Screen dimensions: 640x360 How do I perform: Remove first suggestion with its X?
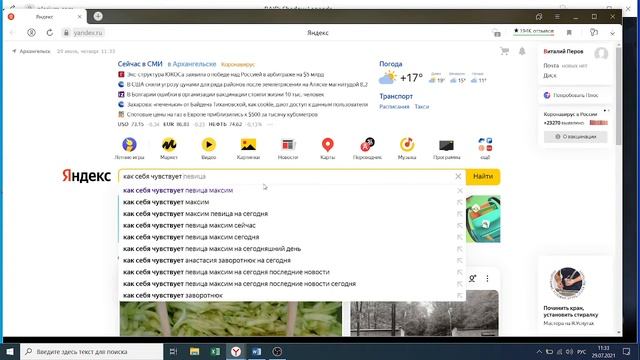460,191
